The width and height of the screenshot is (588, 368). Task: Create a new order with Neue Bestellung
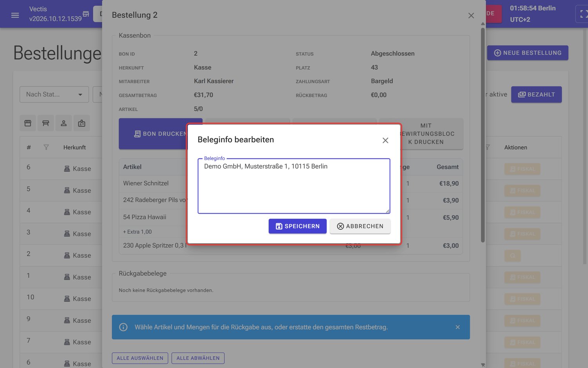(528, 53)
